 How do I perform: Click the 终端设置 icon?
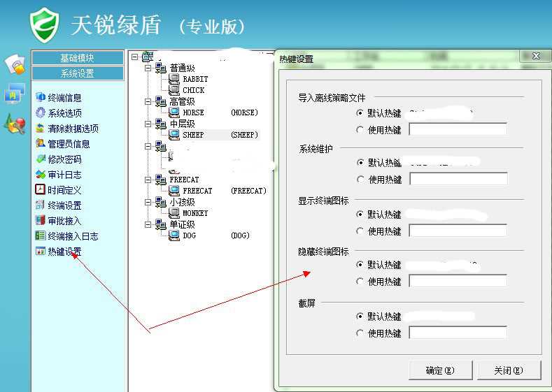(41, 205)
